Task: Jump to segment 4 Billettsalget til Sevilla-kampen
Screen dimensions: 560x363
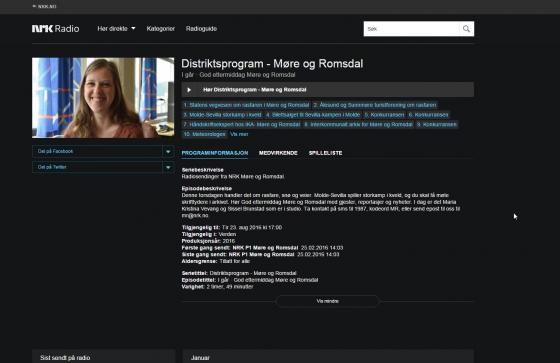Action: pos(313,115)
